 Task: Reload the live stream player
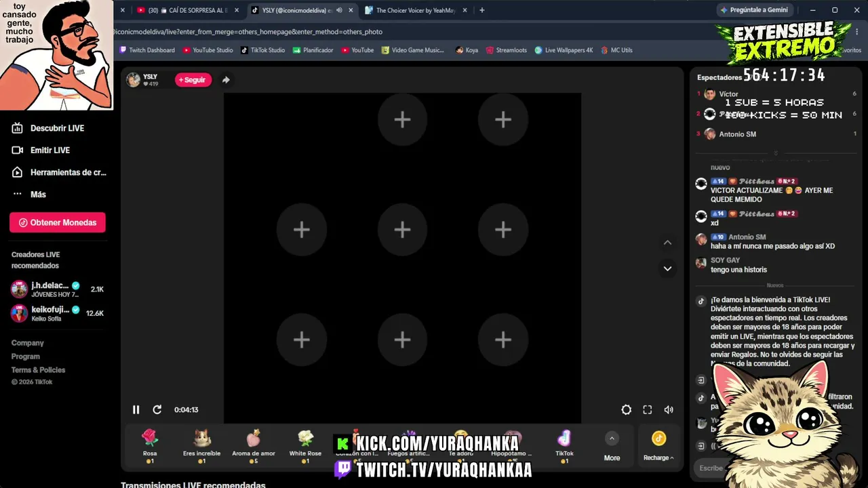[x=157, y=409]
